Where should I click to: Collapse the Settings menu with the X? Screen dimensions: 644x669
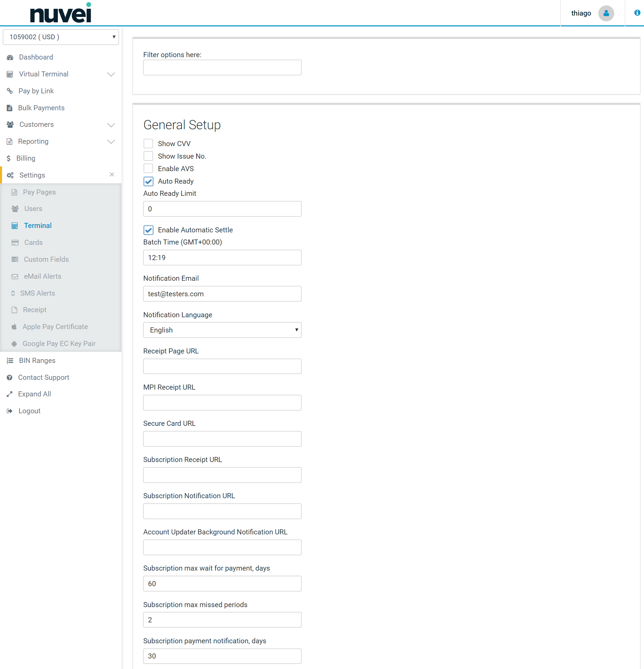click(112, 175)
